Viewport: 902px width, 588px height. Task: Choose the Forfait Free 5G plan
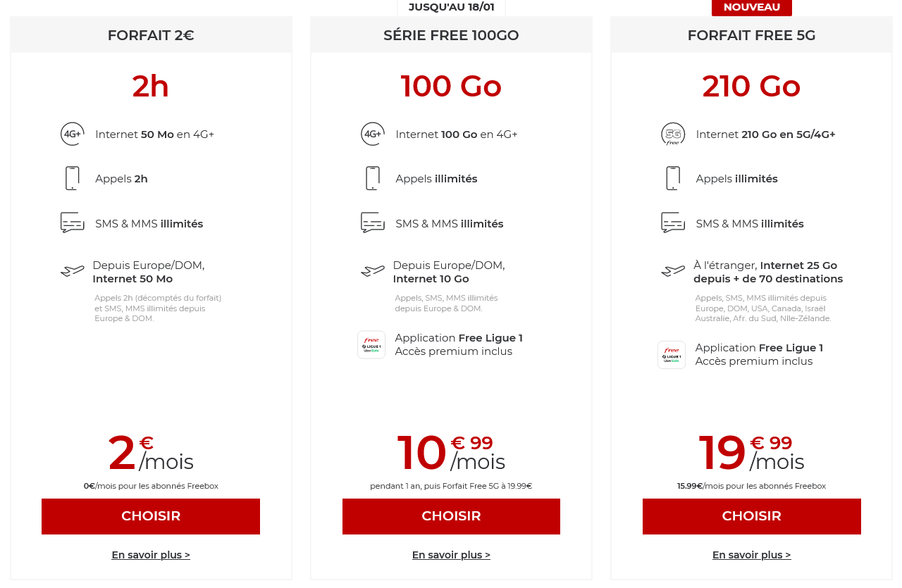(752, 516)
